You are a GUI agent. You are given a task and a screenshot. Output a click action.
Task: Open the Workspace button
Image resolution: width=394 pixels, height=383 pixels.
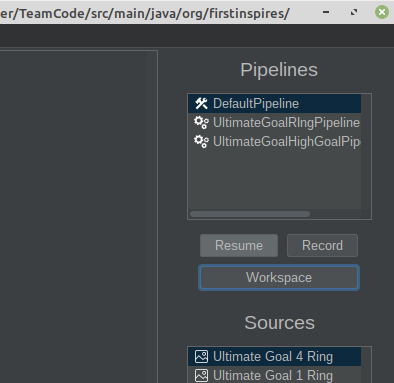tap(279, 277)
